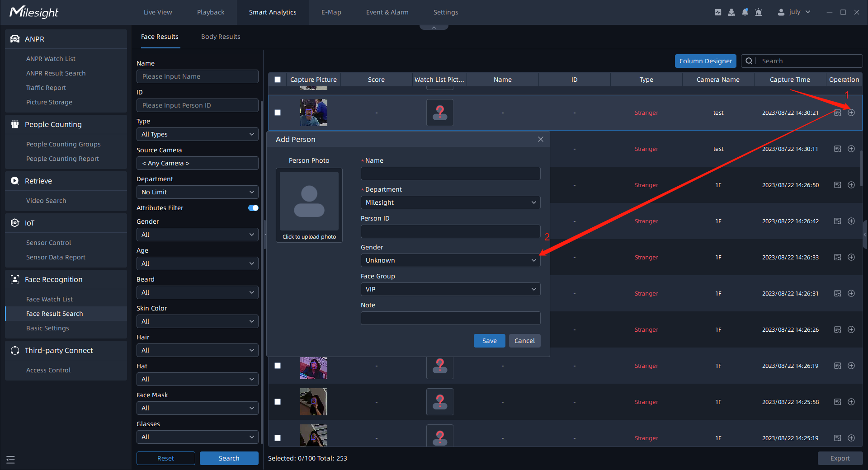Open the filter Department dropdown No Limit
868x470 pixels.
coord(198,192)
